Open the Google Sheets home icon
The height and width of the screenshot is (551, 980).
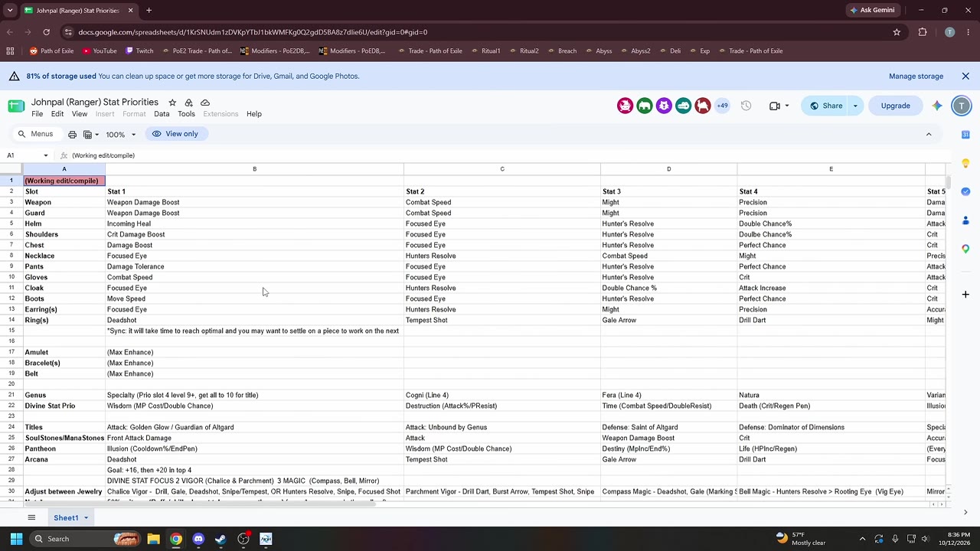click(16, 106)
